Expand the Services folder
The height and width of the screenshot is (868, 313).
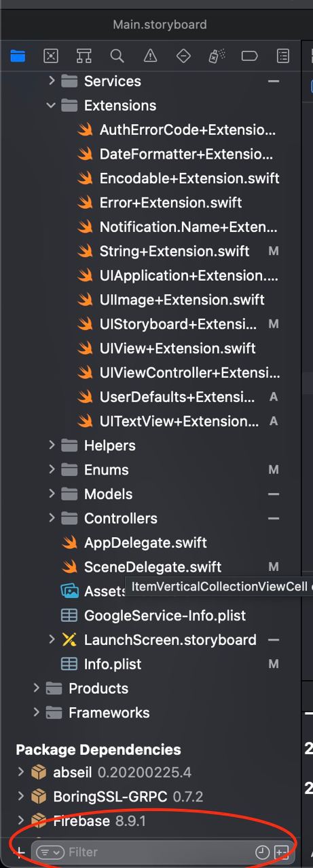52,81
